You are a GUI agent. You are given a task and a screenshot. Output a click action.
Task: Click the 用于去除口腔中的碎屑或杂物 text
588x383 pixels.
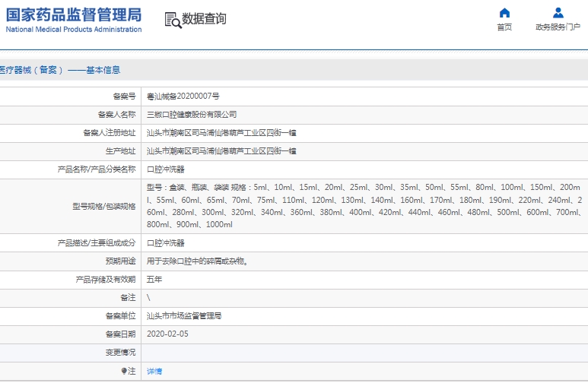click(195, 261)
